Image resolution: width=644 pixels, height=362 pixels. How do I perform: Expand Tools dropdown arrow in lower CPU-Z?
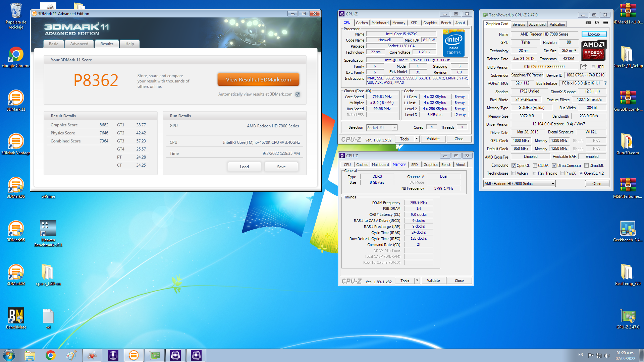417,281
